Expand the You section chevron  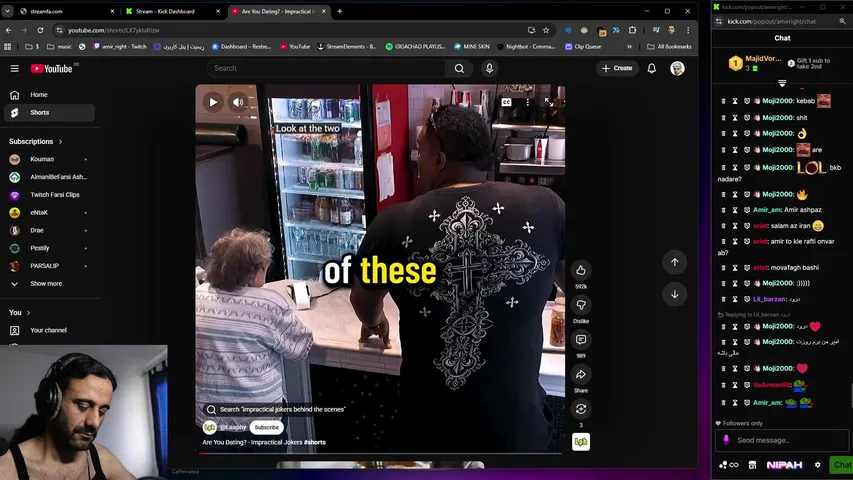[x=28, y=313]
